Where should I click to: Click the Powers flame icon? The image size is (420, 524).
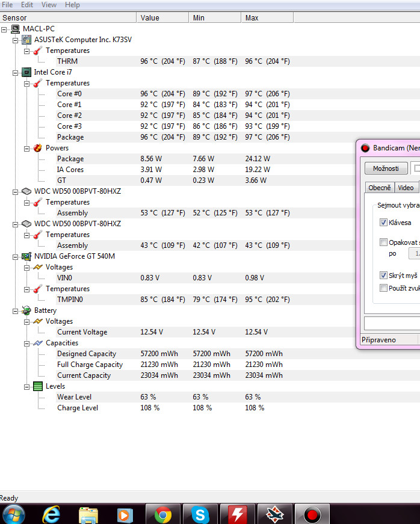37,148
